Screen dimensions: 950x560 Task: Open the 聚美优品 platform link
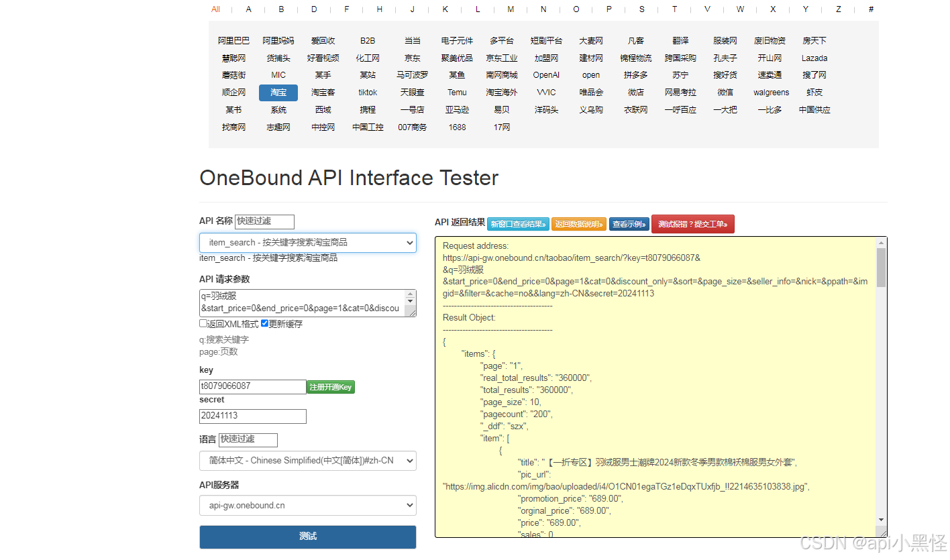point(457,58)
